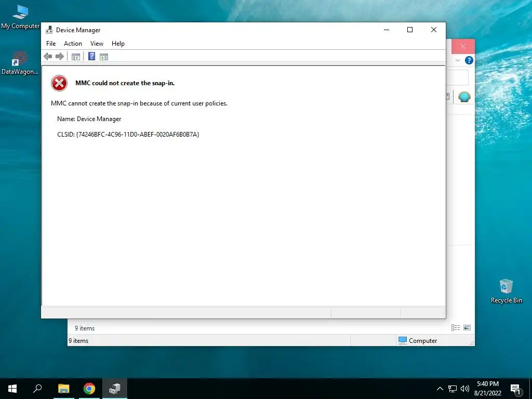Show hidden system tray icons

coord(440,389)
